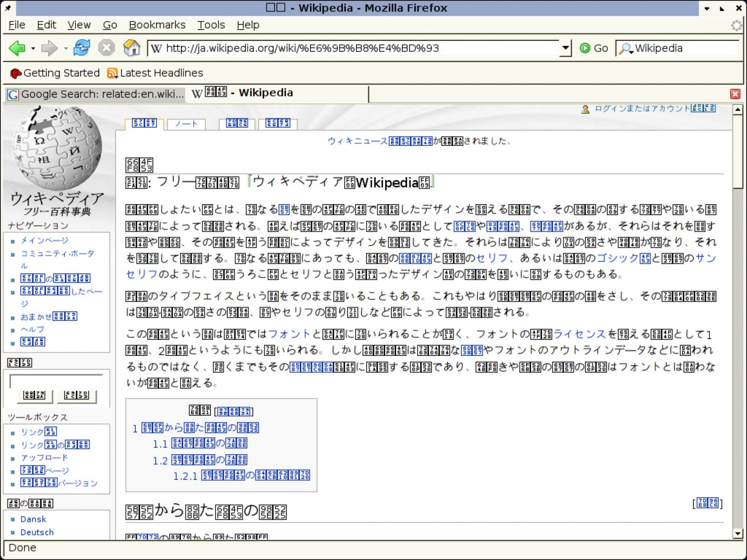This screenshot has width=747, height=560.
Task: Click the Stop loading icon
Action: (x=106, y=48)
